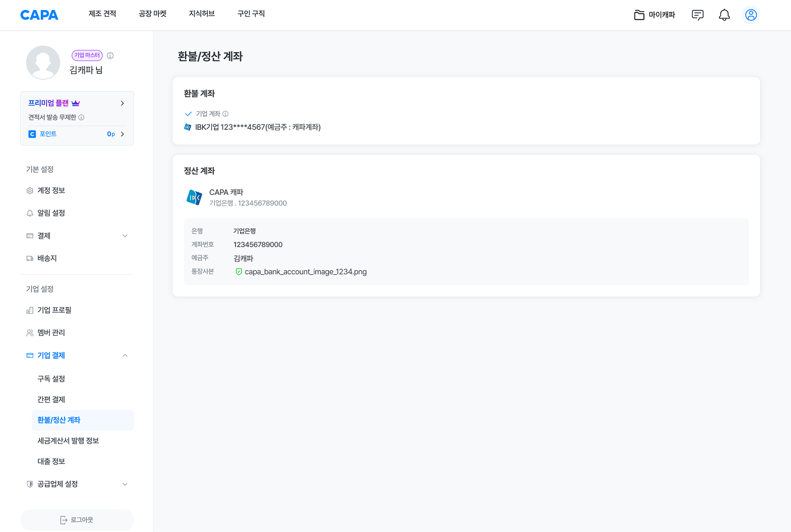Open the notifications bell
The width and height of the screenshot is (791, 532).
[x=724, y=15]
